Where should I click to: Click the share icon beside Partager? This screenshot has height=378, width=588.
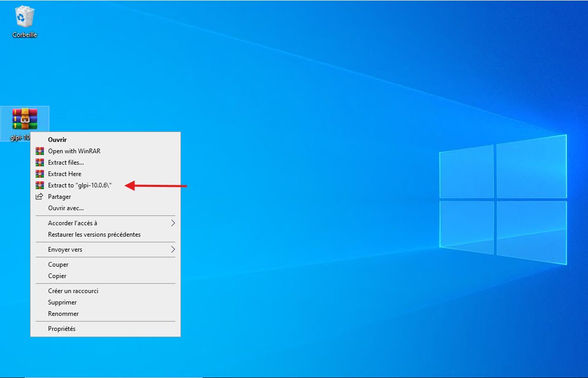39,196
